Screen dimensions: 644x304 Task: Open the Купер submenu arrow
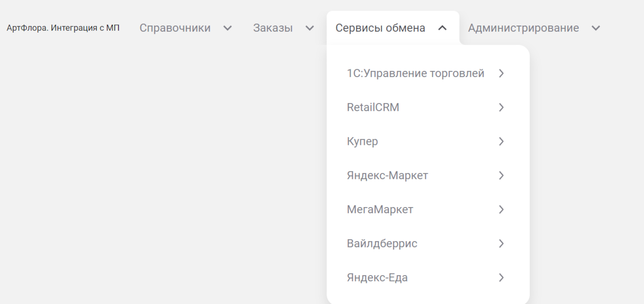click(501, 141)
